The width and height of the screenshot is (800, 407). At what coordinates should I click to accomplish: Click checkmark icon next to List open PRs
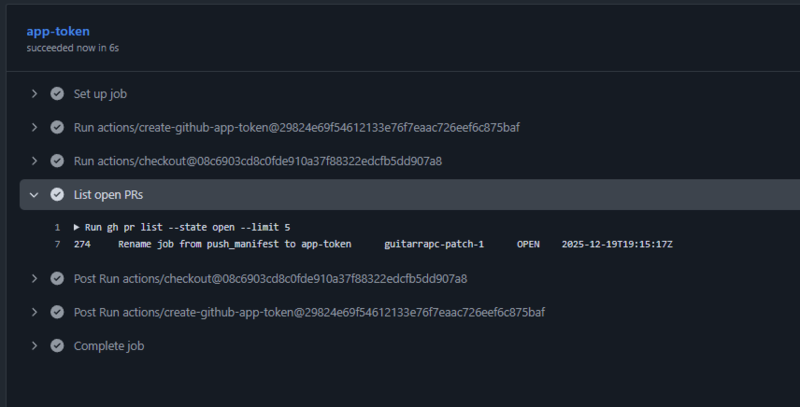[x=57, y=195]
